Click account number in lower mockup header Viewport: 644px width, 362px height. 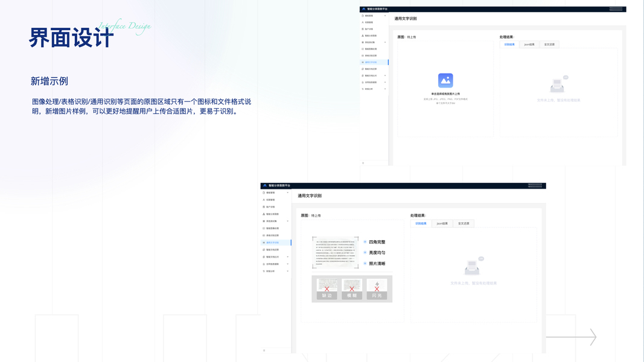tap(535, 185)
